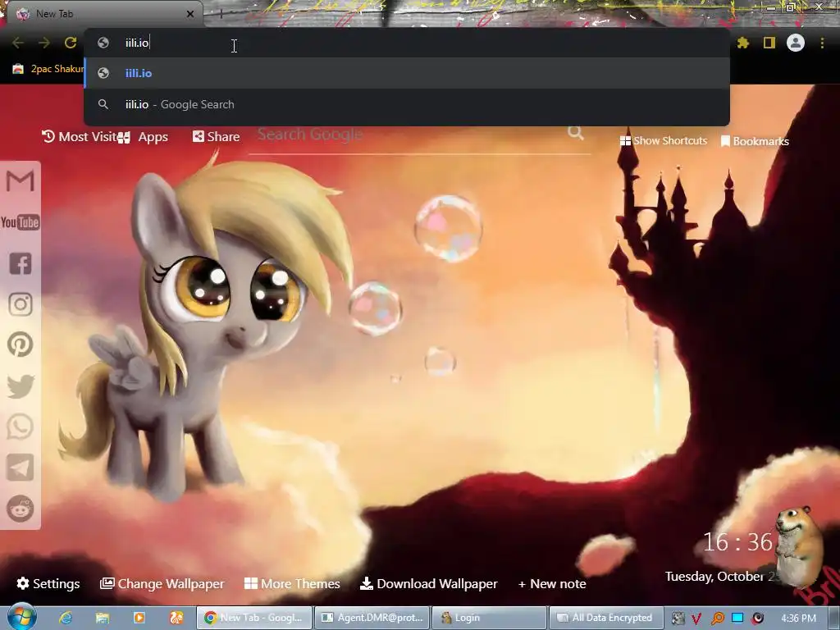Click More Themes
The height and width of the screenshot is (630, 840).
click(292, 583)
